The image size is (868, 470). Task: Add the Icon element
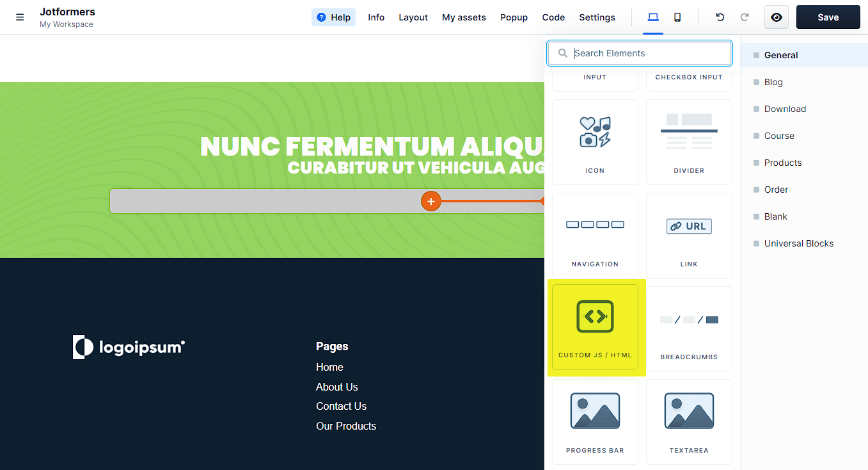[x=595, y=142]
